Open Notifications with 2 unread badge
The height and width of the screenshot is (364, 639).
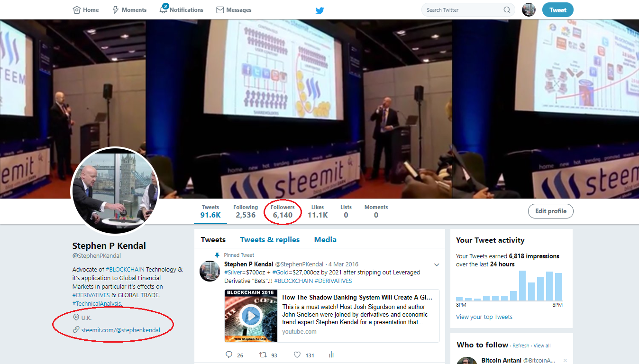point(182,9)
